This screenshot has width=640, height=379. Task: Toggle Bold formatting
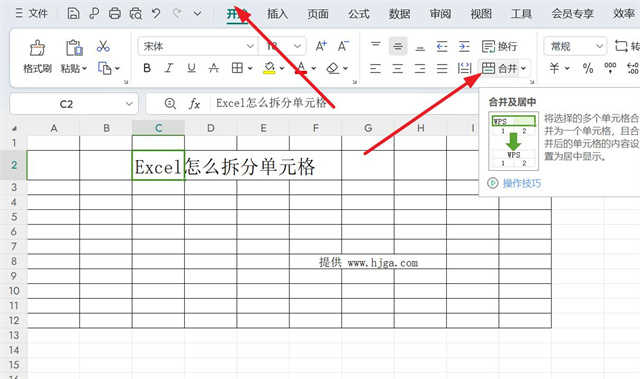pos(147,68)
